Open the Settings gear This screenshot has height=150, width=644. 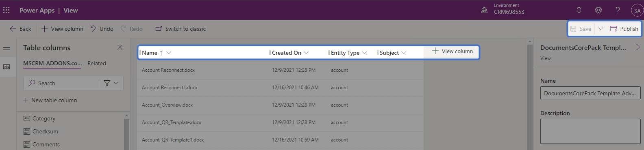tap(598, 10)
